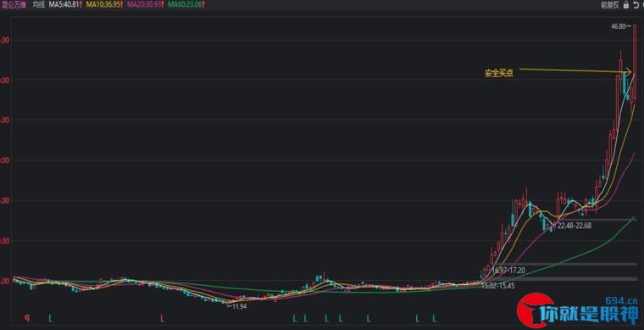
Task: Click the 46.80 high price label
Action: pos(619,26)
